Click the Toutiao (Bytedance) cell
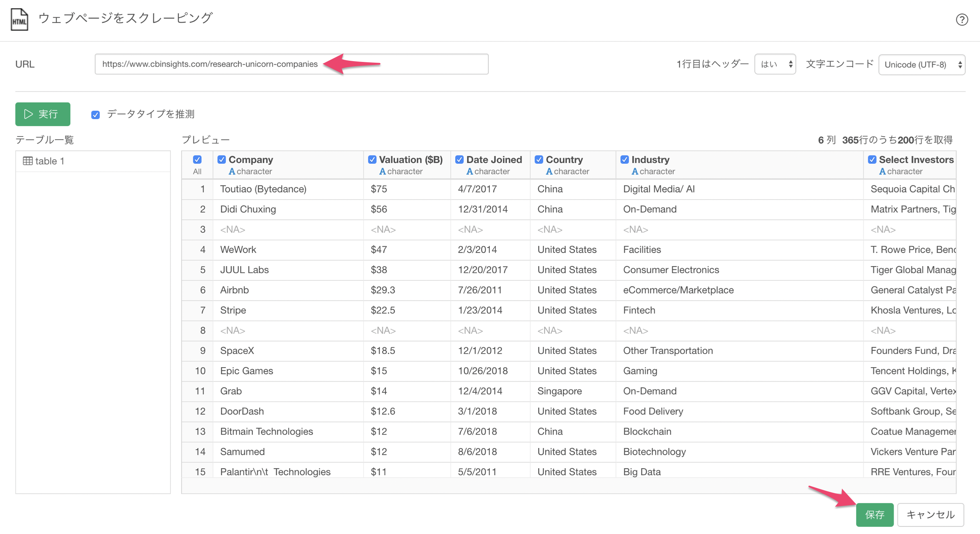Image resolution: width=980 pixels, height=534 pixels. 288,189
